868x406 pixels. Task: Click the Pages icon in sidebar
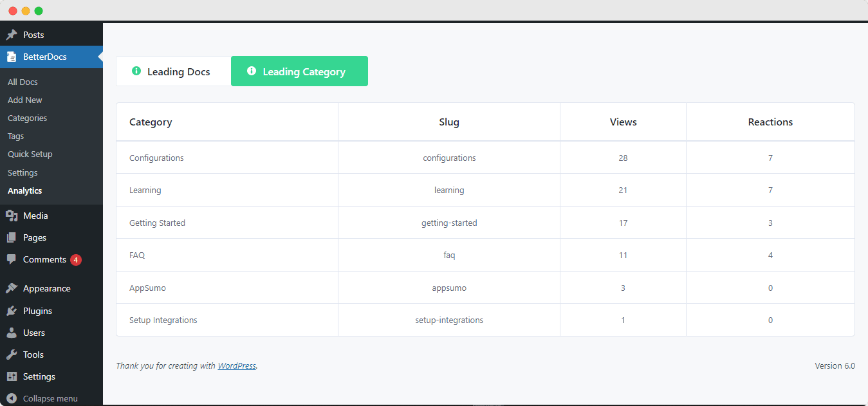pos(10,237)
